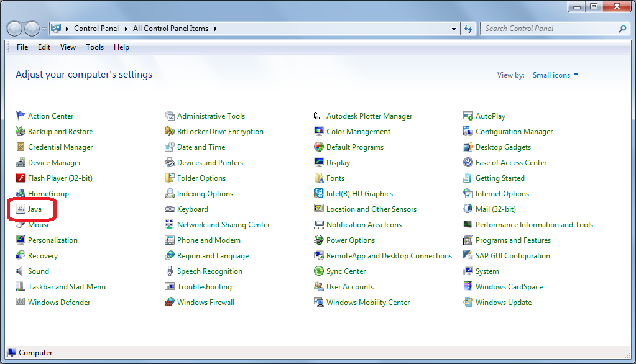
Task: Open the Java control panel icon
Action: click(21, 209)
